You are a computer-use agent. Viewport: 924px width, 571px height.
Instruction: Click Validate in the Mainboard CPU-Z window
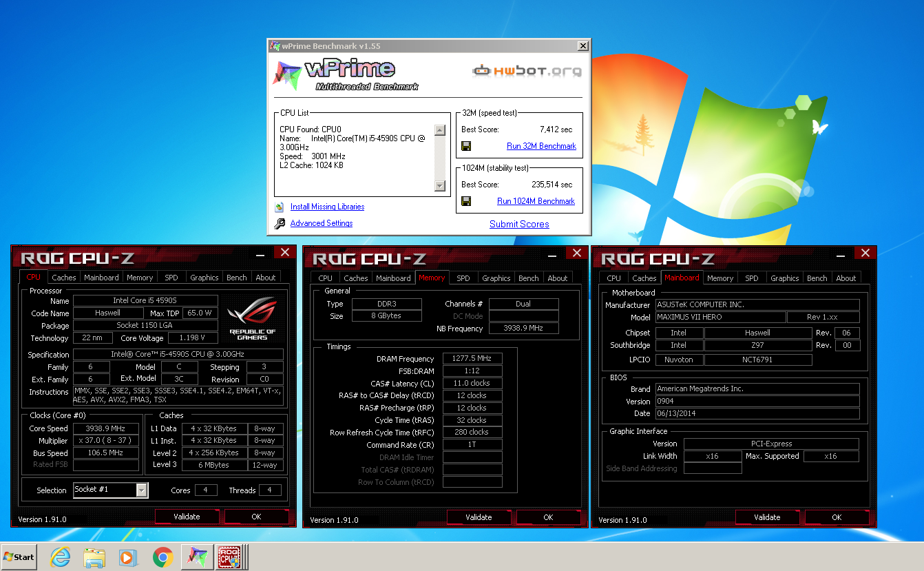click(767, 517)
